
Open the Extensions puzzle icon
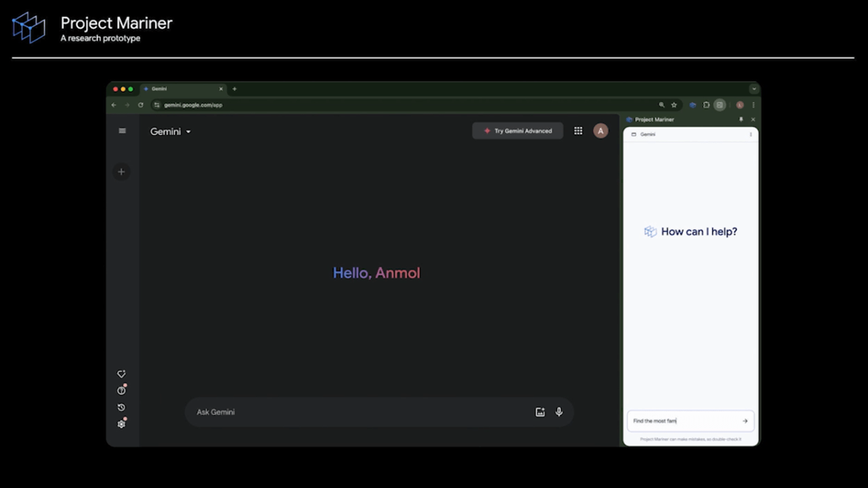coord(707,105)
